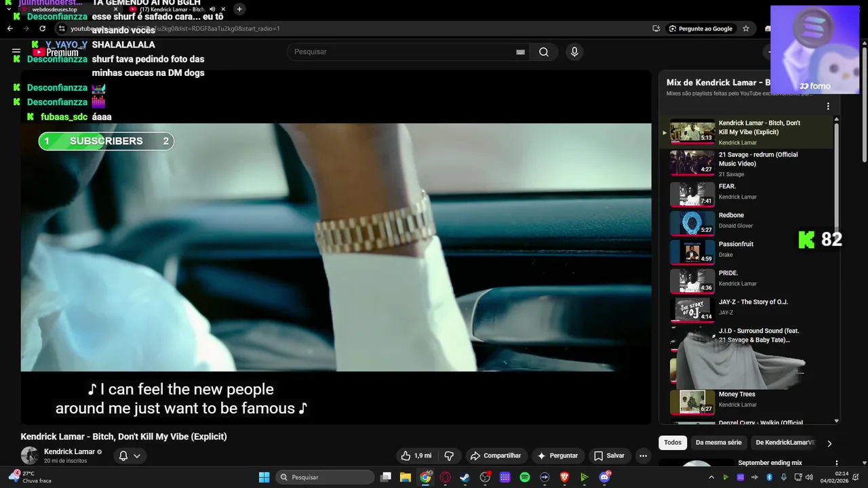Image resolution: width=868 pixels, height=488 pixels.
Task: Open more actions ellipsis under video
Action: point(643,455)
